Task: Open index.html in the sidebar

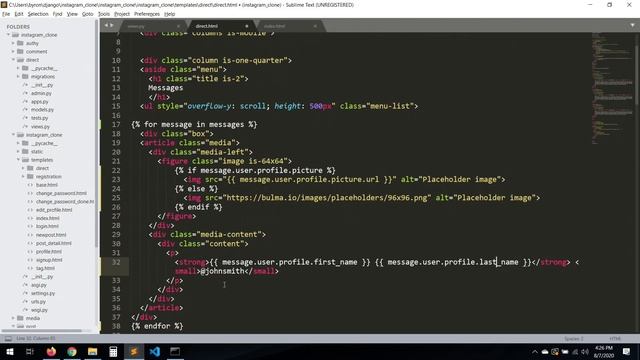Action: (47, 218)
